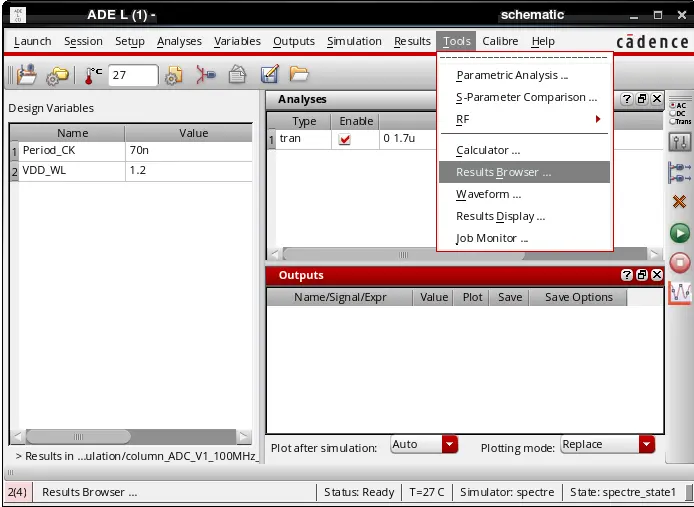This screenshot has height=507, width=694.
Task: Select the Trans radio button
Action: 672,121
